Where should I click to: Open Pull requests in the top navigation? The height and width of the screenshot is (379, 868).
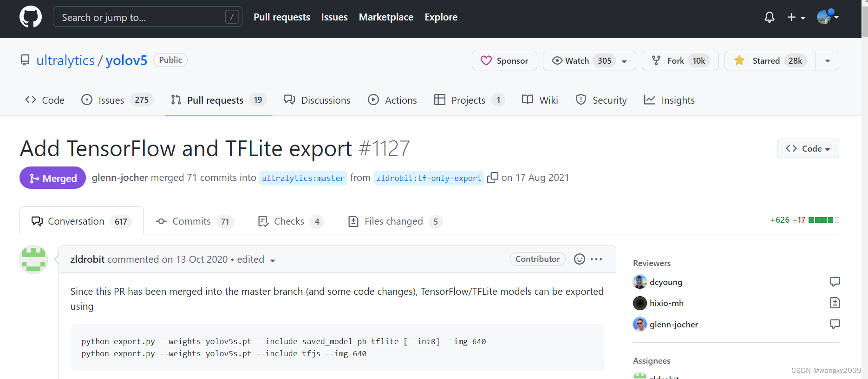(x=282, y=17)
